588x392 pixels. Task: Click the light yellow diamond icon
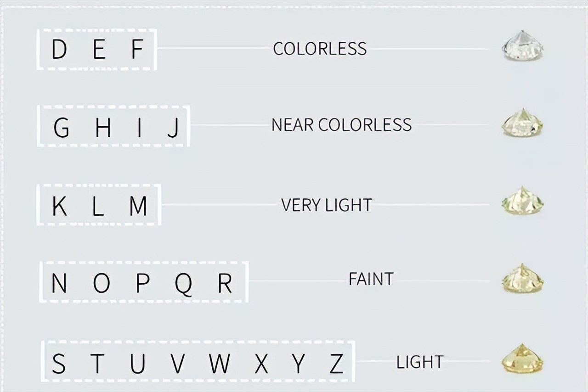tap(523, 358)
